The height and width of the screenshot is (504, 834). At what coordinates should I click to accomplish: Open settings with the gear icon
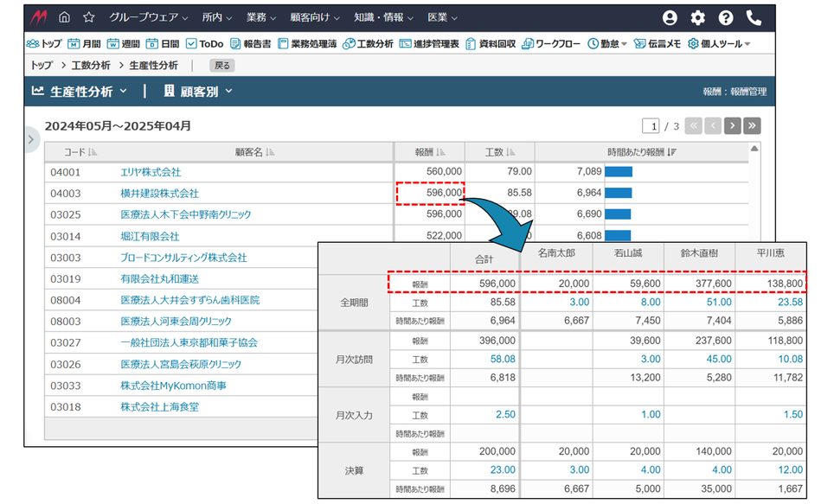coord(697,17)
